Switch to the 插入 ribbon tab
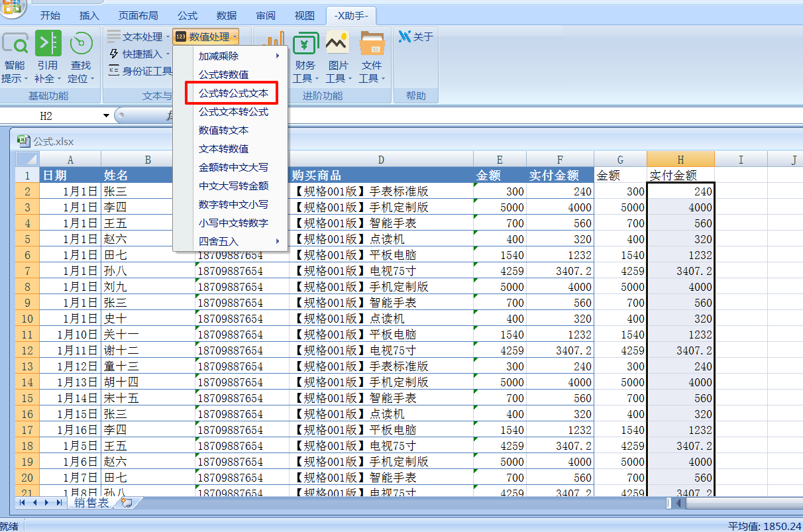This screenshot has width=803, height=532. point(89,16)
